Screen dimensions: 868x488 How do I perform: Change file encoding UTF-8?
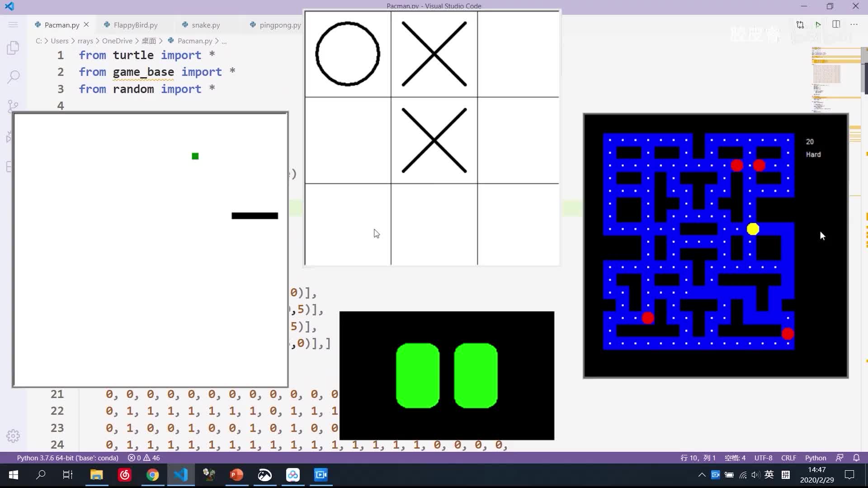point(763,458)
